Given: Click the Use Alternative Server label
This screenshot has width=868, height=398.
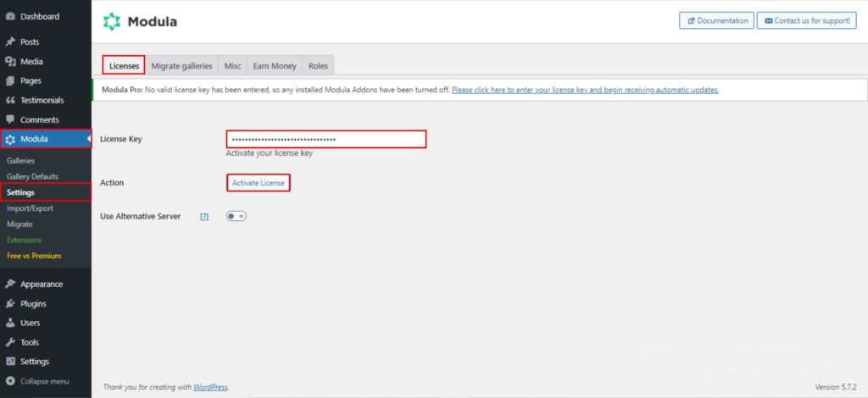Looking at the screenshot, I should point(141,217).
